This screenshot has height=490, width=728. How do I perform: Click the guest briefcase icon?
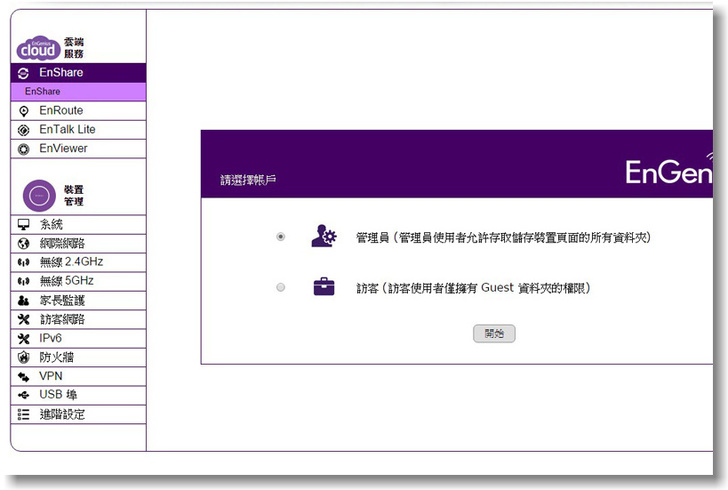pos(324,287)
